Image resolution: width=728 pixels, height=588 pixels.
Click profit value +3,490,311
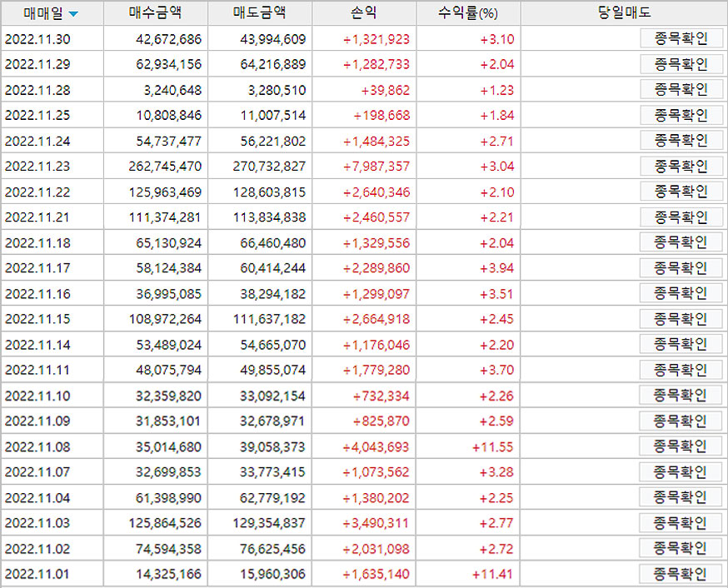[x=376, y=523]
